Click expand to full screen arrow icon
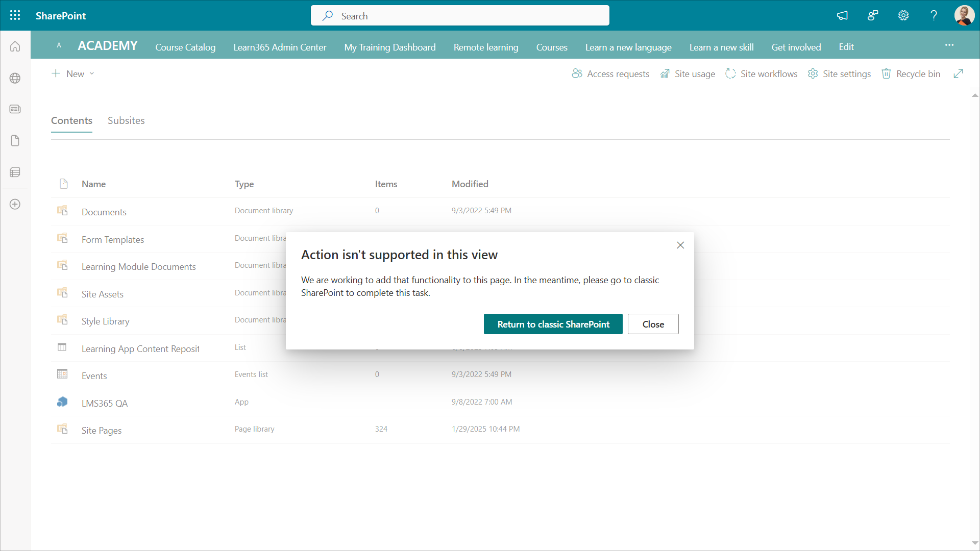The image size is (980, 551). [958, 73]
